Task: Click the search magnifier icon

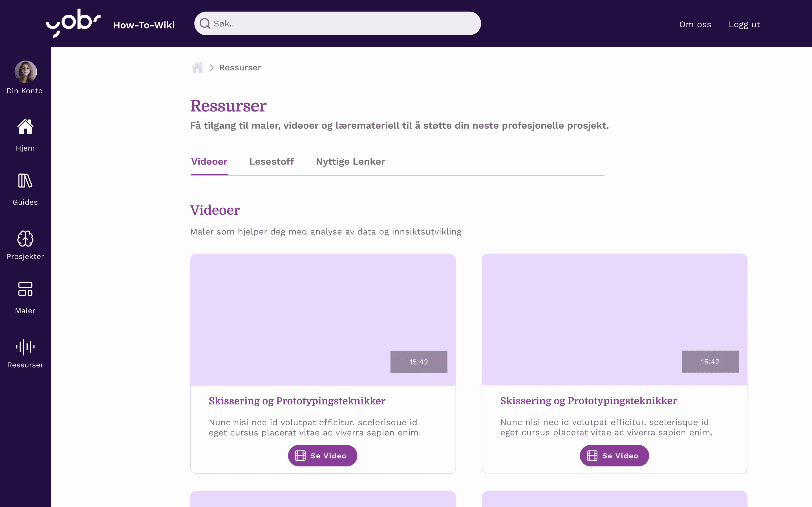Action: point(205,23)
